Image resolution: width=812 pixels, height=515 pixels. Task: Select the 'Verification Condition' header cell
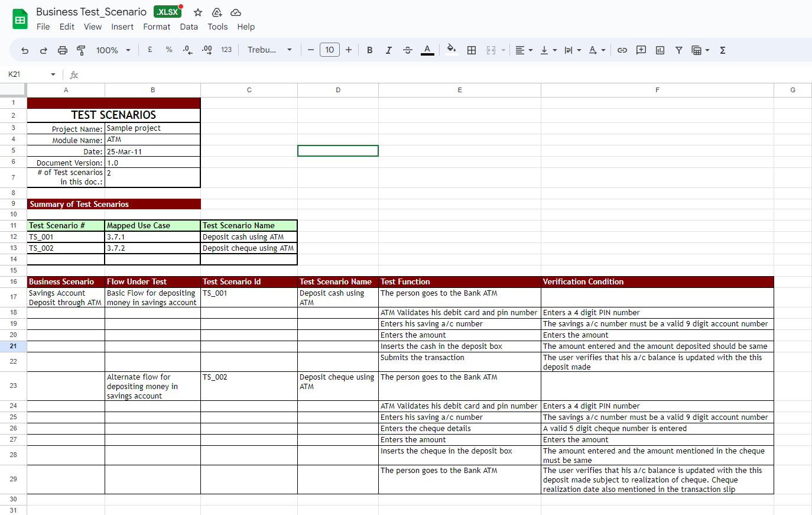pyautogui.click(x=657, y=281)
